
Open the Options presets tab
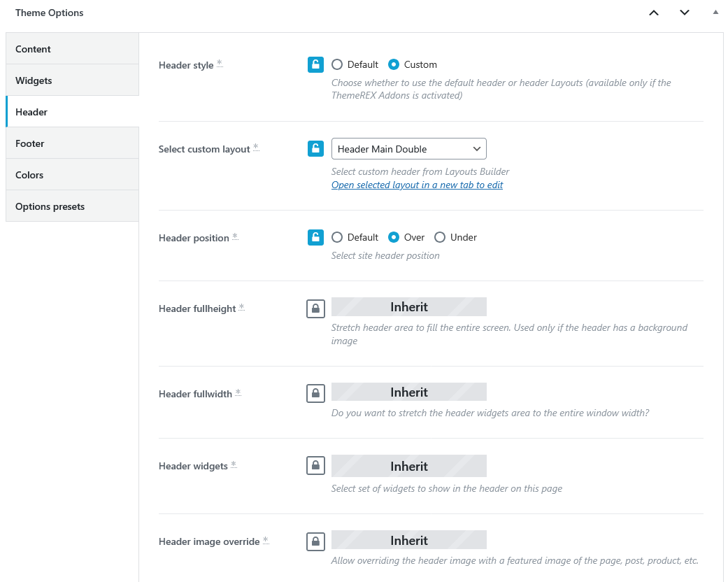pyautogui.click(x=73, y=206)
